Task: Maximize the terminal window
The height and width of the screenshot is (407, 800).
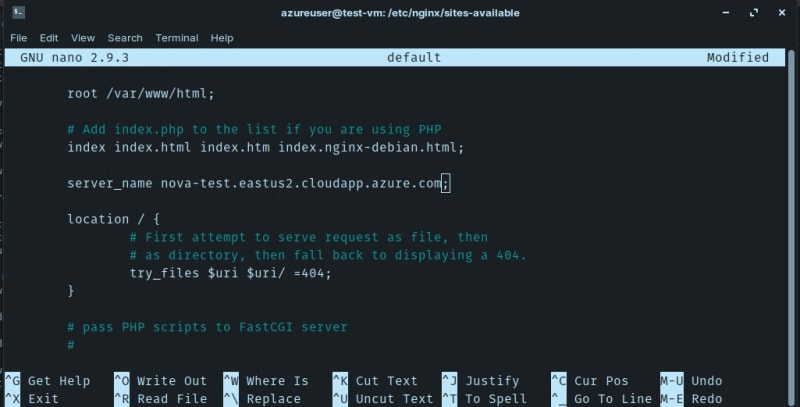Action: pyautogui.click(x=754, y=13)
